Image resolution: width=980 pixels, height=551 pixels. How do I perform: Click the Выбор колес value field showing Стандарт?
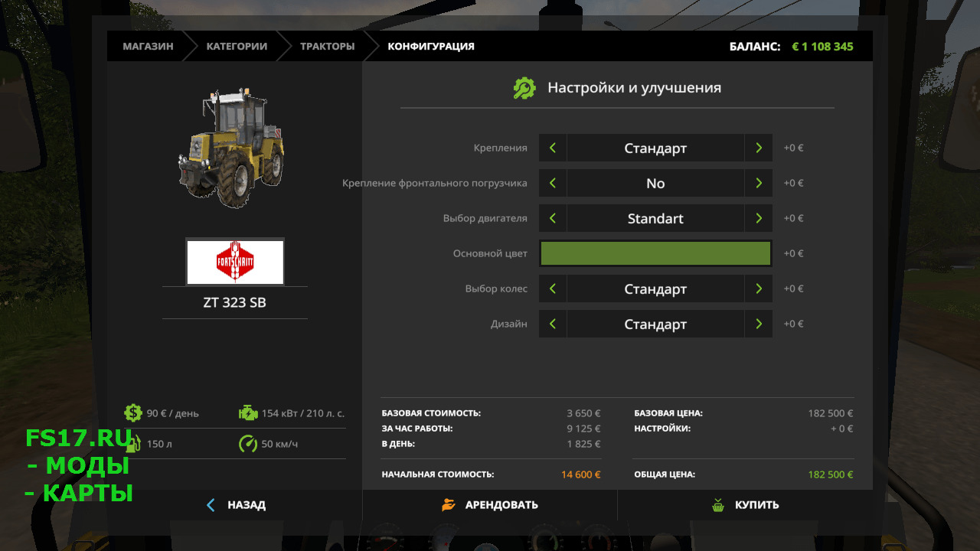pos(655,289)
